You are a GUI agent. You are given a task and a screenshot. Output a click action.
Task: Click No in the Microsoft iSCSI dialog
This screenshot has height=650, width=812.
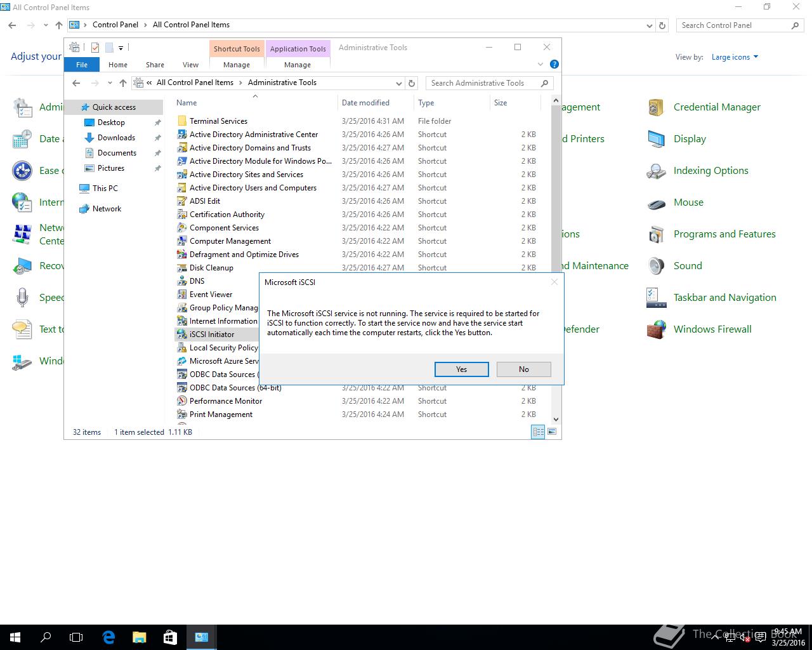[523, 369]
